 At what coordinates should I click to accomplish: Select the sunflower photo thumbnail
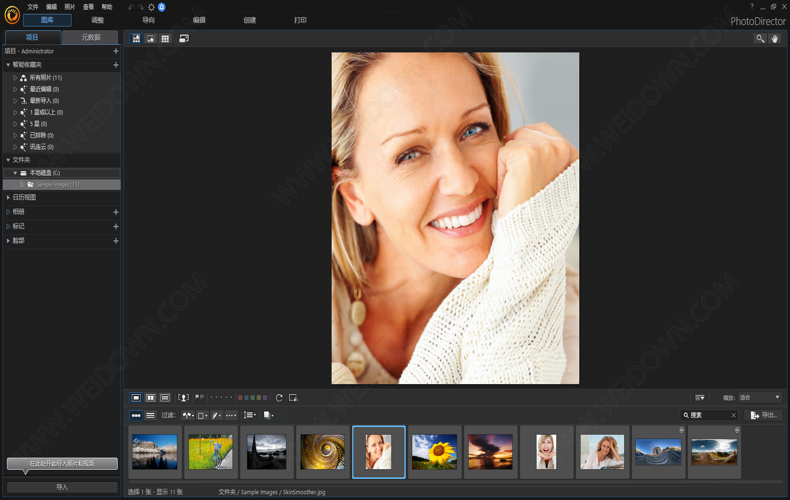(x=434, y=451)
